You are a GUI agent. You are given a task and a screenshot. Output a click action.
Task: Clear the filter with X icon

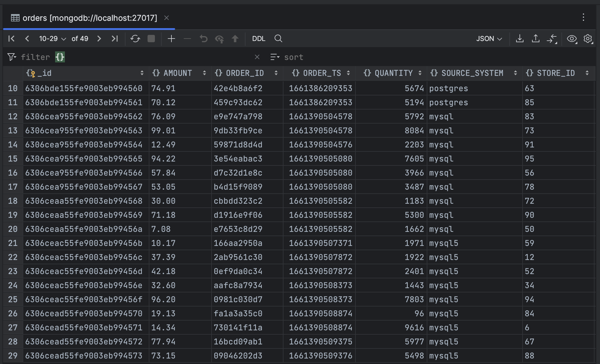point(257,57)
